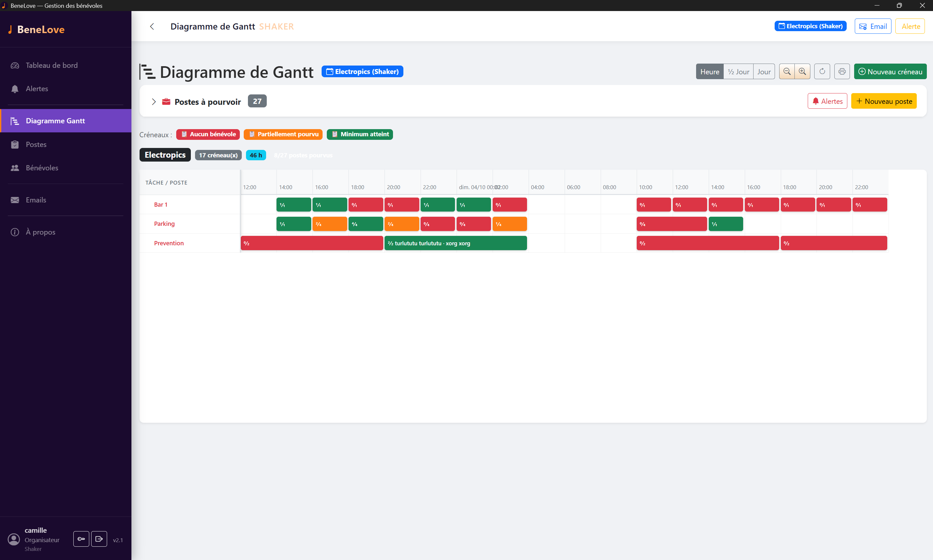The width and height of the screenshot is (933, 560).
Task: Open Parking green slot at 14:00 Sunday
Action: [x=726, y=224]
